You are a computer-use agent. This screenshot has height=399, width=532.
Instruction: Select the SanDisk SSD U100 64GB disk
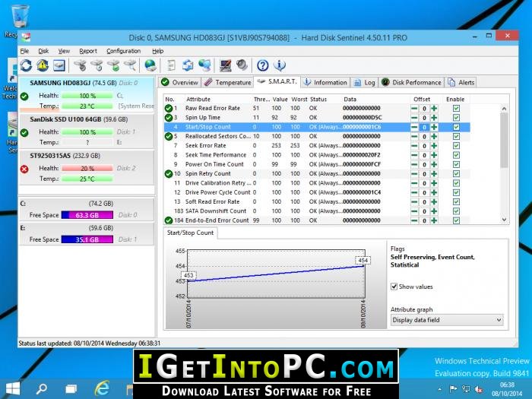(x=87, y=131)
